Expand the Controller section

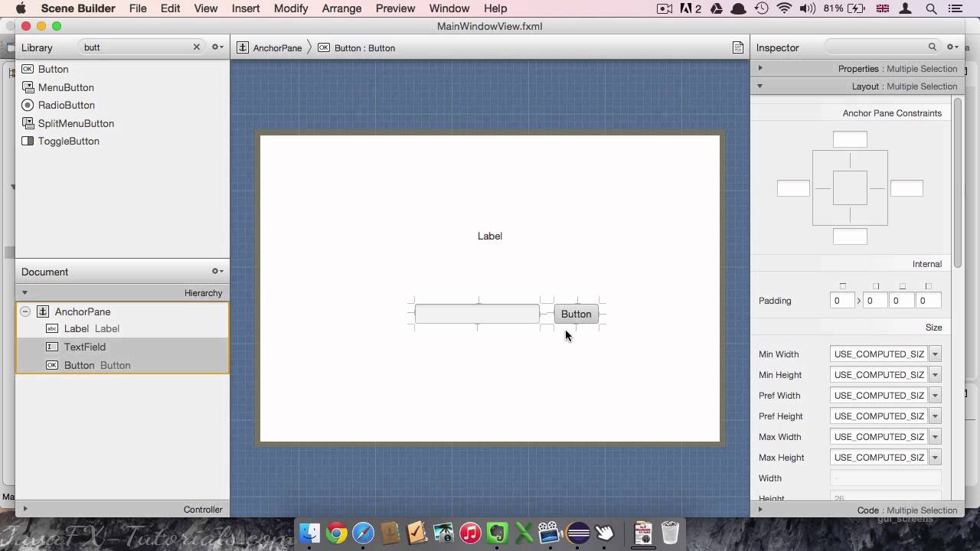click(24, 509)
